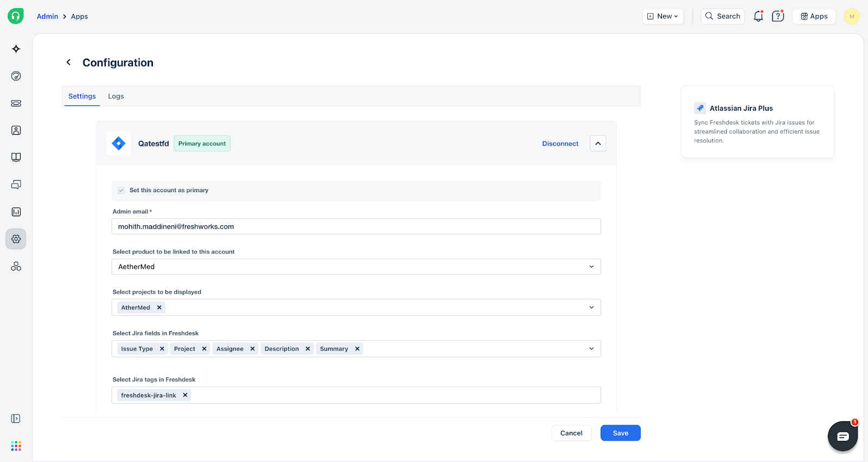Open the chat widget bubble
This screenshot has height=462, width=868.
(x=843, y=436)
